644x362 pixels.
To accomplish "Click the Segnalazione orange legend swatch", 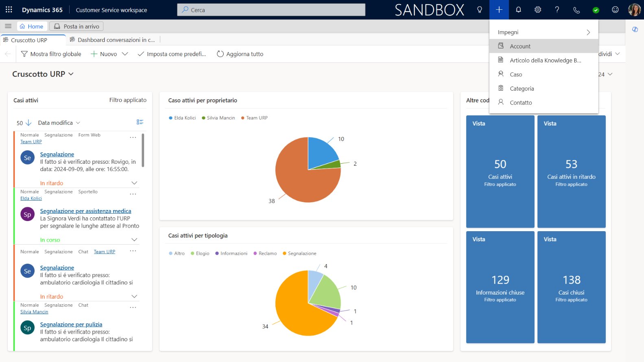I will [284, 254].
